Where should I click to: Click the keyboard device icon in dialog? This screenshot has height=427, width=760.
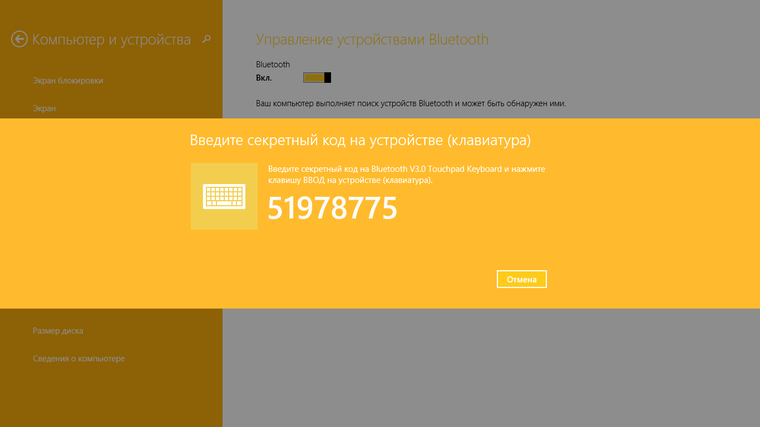point(224,196)
